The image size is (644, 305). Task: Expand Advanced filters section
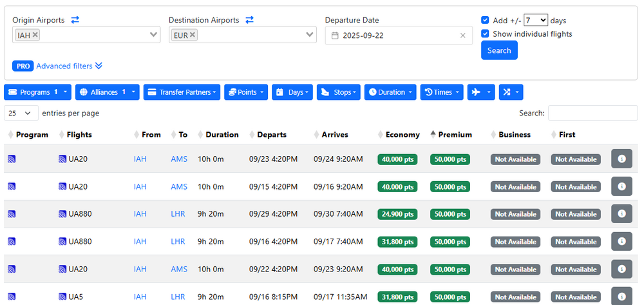69,66
